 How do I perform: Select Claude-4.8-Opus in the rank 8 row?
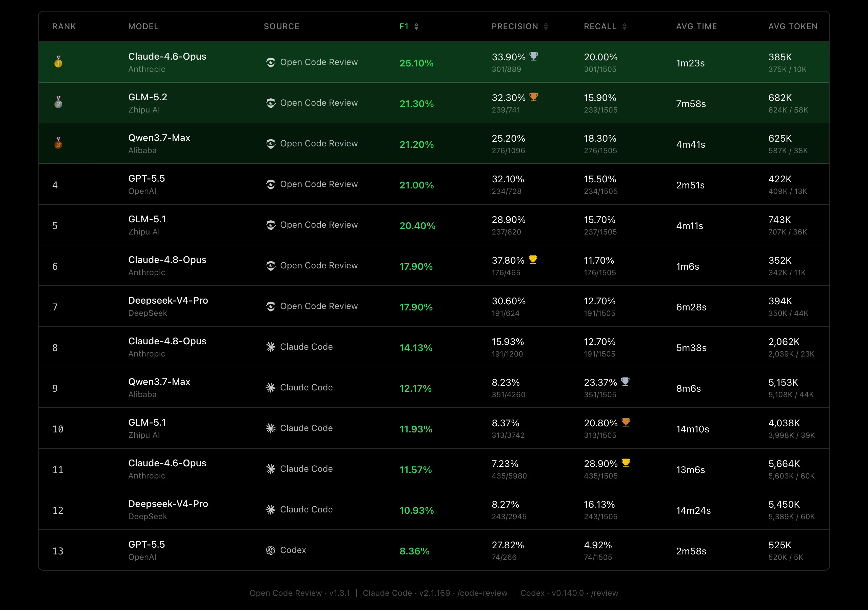[167, 341]
